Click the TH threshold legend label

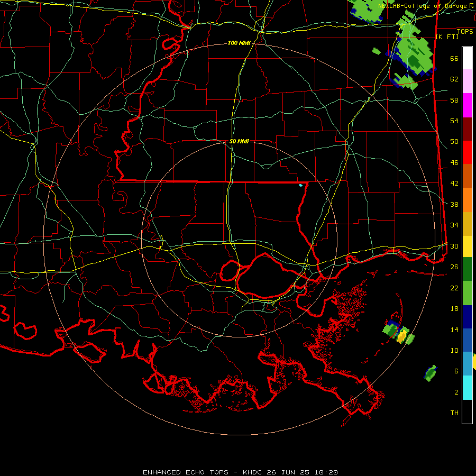pyautogui.click(x=454, y=413)
